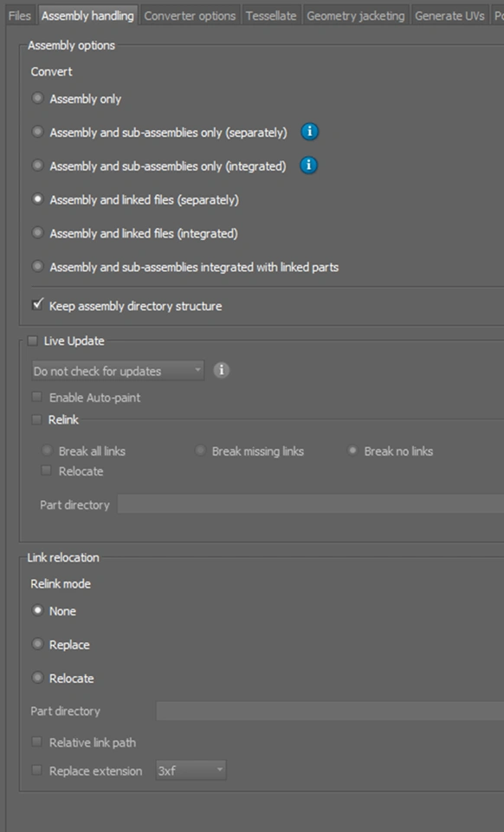Select the Assembly handling tab

pos(87,16)
